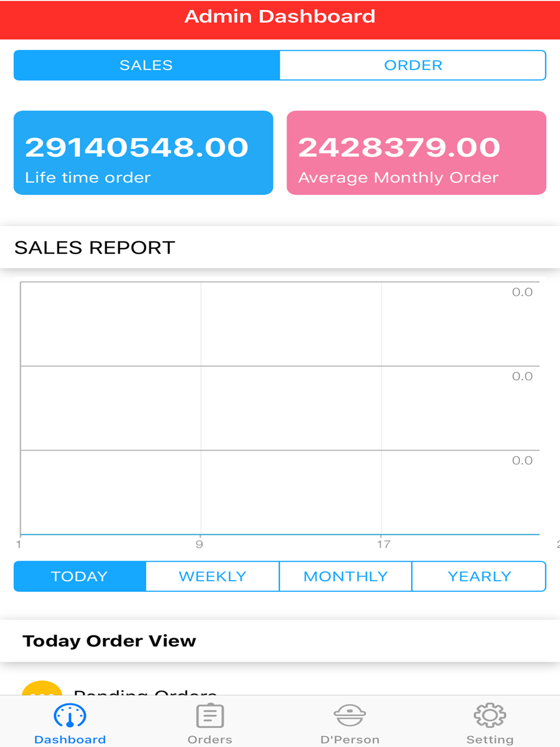Tap the Orders clipboard icon
560x747 pixels.
coord(210,716)
